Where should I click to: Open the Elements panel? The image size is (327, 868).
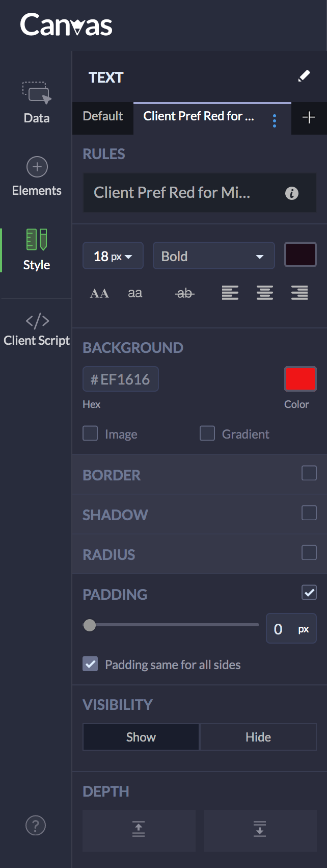(37, 177)
